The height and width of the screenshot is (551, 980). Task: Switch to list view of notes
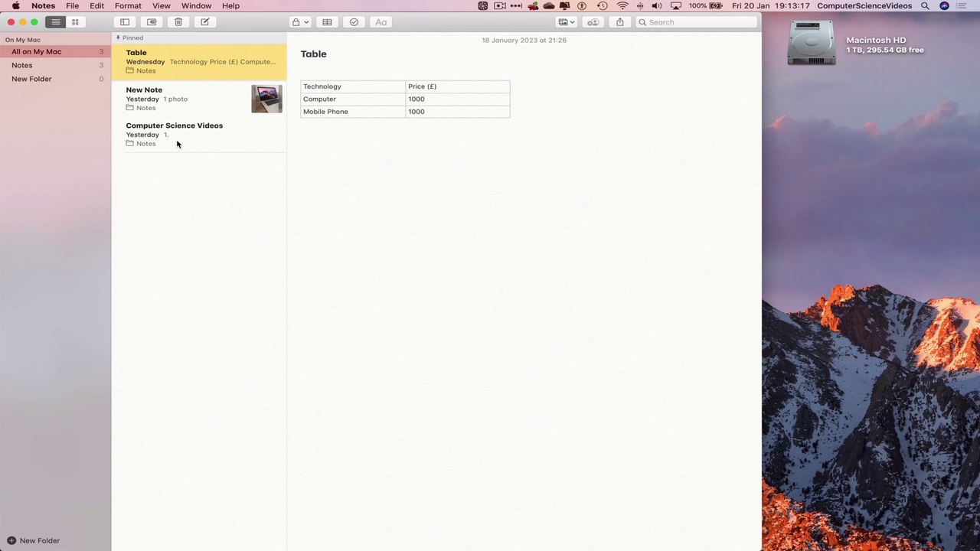[x=56, y=22]
